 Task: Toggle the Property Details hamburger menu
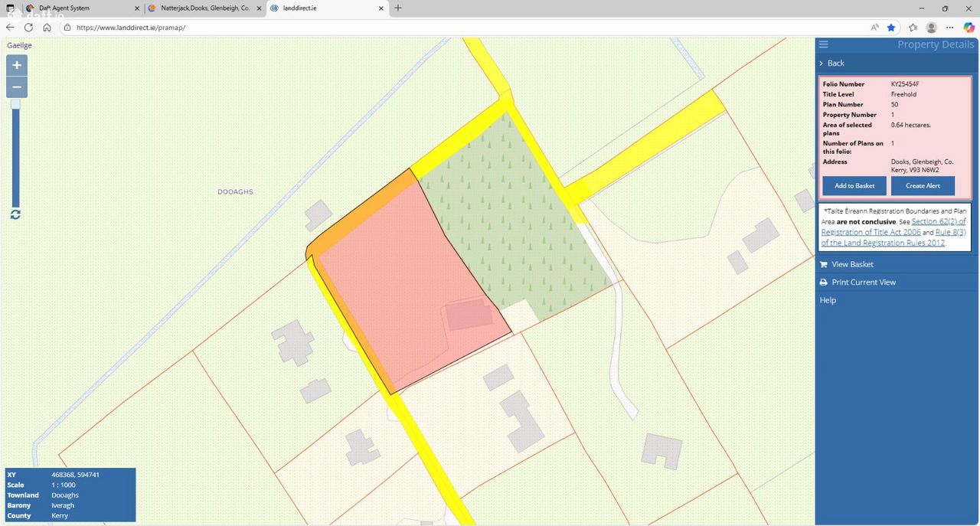point(823,44)
